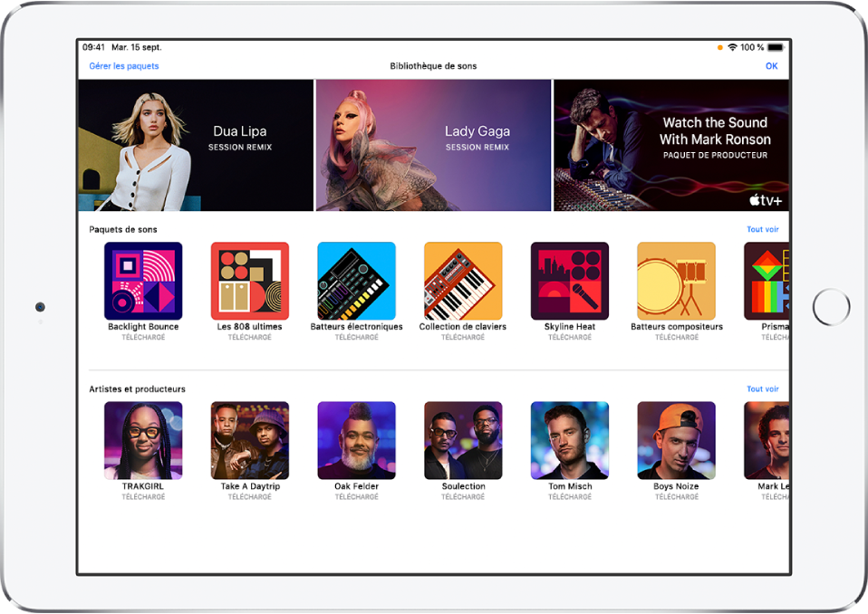
Task: Open Watch the Sound Mark Ronson banner
Action: point(671,146)
